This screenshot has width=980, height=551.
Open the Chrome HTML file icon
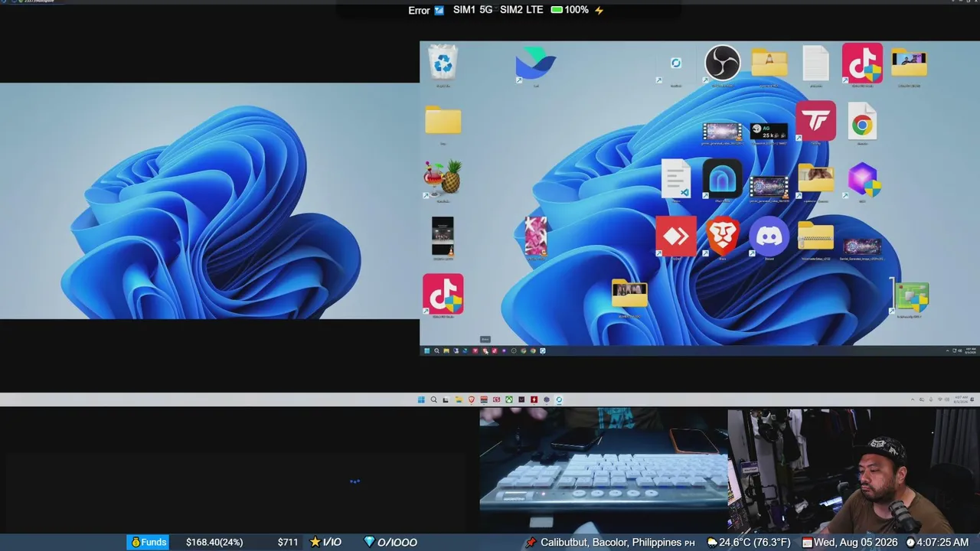[x=862, y=121]
